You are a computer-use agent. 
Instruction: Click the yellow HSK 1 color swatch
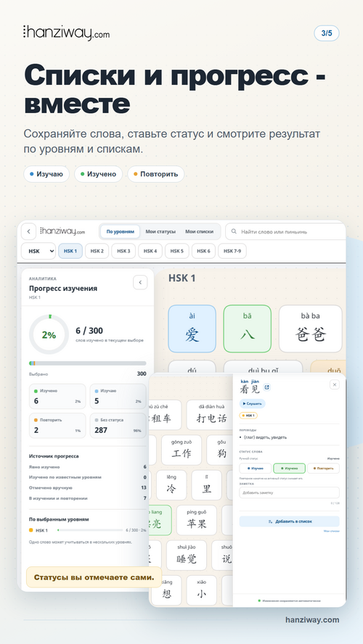(x=30, y=530)
